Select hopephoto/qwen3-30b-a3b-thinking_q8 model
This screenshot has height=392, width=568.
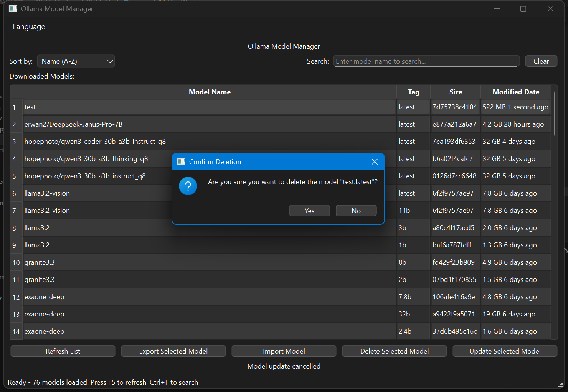click(97, 159)
